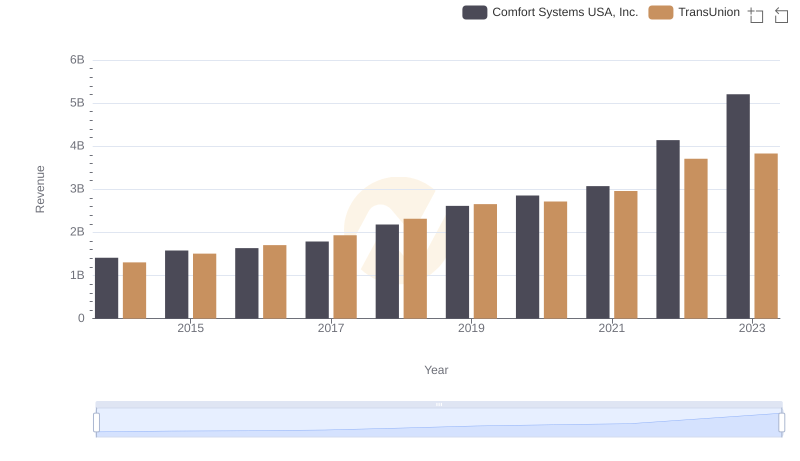This screenshot has height=461, width=800.
Task: Select the 2017 TransUnion bar
Action: click(x=345, y=277)
